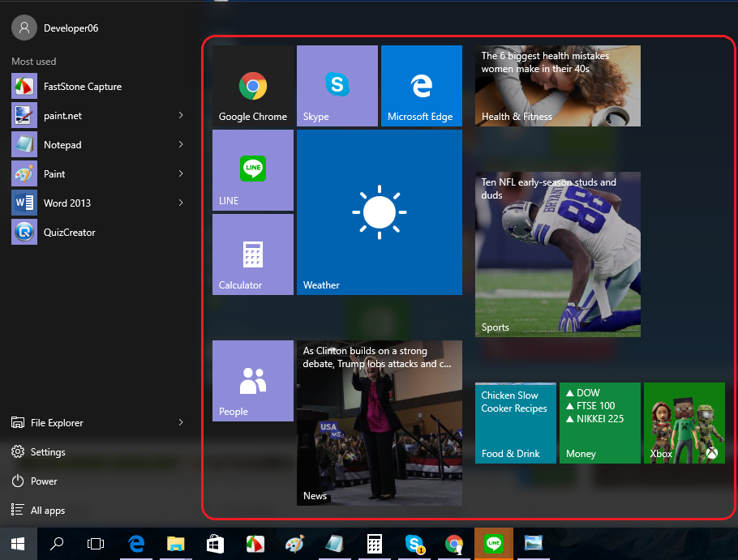Screen dimensions: 738x560
Task: Open the Money stock tile
Action: point(599,423)
